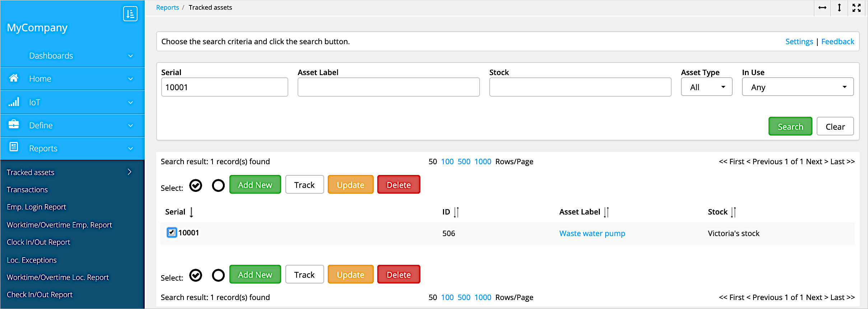Click the sidebar collapse icon beside MyCompany

(130, 14)
